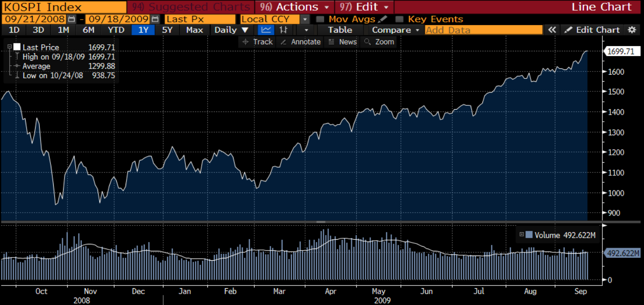Open chart settings via the gear icon

tap(632, 29)
